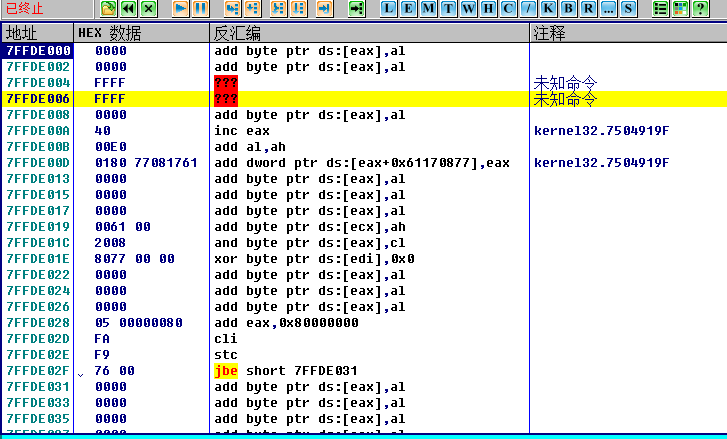Click the Go to address green icon
The image size is (727, 439).
pos(357,8)
